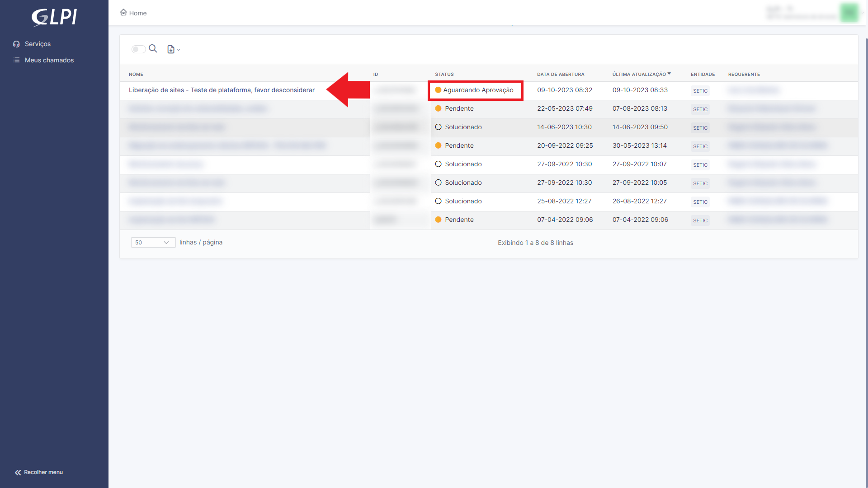The image size is (868, 488).
Task: Open Meus chamados in sidebar
Action: tap(49, 60)
